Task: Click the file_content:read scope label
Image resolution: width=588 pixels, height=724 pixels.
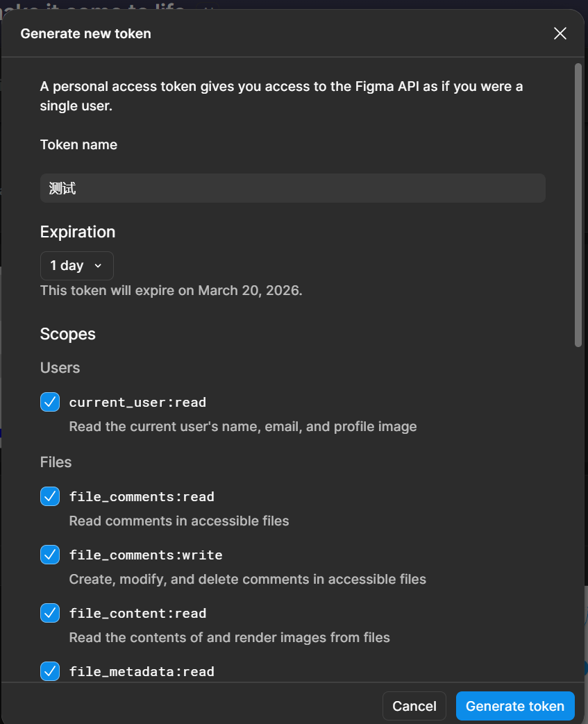Action: pyautogui.click(x=137, y=614)
